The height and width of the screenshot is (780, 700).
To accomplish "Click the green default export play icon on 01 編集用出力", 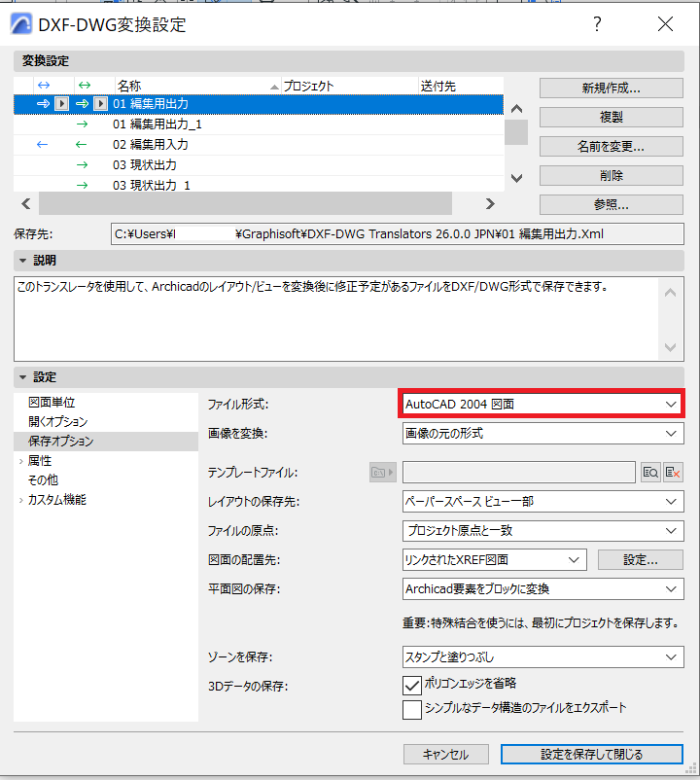I will pos(100,103).
